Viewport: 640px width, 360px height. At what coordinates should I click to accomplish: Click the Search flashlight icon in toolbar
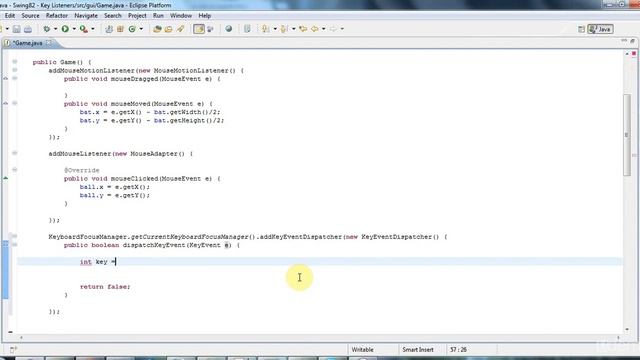click(x=180, y=29)
